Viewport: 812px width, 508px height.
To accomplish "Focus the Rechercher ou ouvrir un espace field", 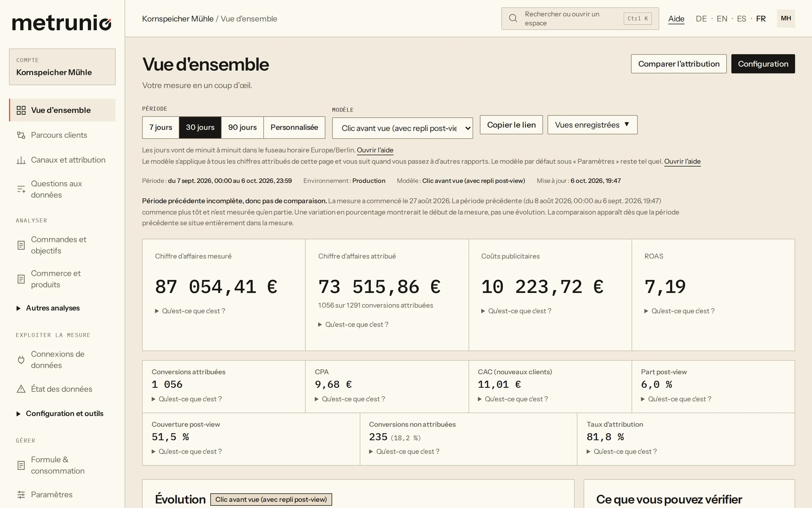I will (x=580, y=18).
